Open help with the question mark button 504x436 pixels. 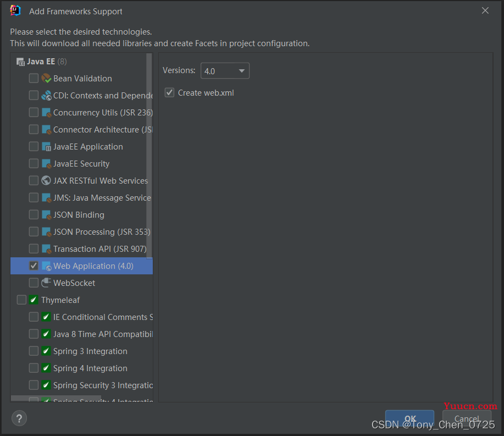pos(19,418)
